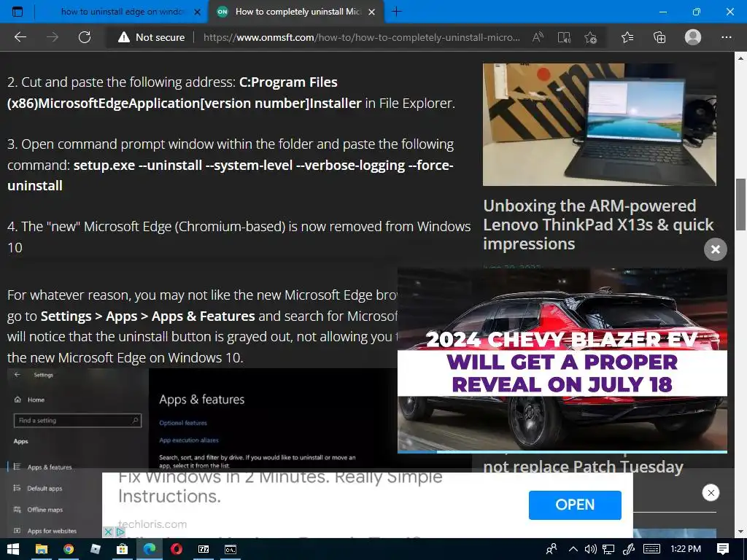747x560 pixels.
Task: Open the profile avatar
Action: 693,37
